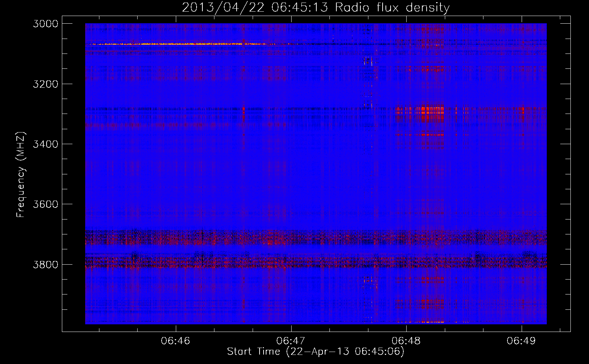
Task: Click the plot title '2013/04/22 06:45:13 Radio flux density'
Action: [x=316, y=7]
